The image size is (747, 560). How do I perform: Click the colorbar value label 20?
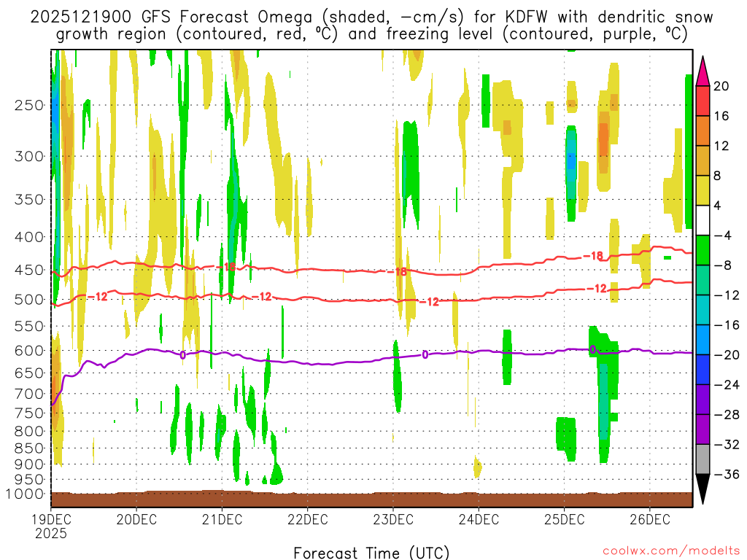[x=721, y=86]
